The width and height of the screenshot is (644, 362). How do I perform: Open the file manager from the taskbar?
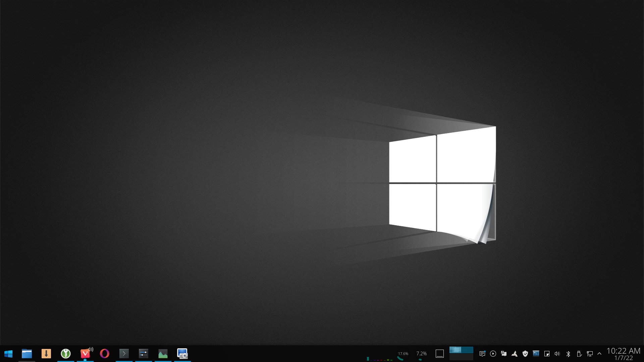click(27, 354)
